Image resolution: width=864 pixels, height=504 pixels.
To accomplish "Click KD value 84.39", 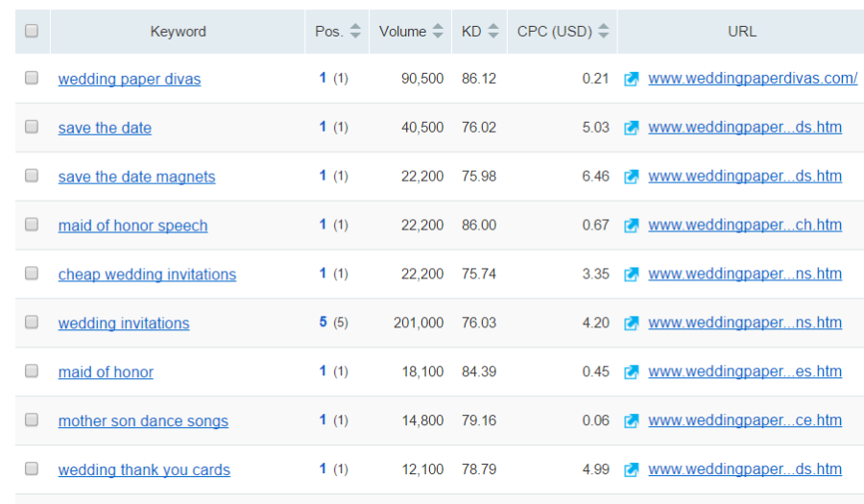I will point(479,372).
